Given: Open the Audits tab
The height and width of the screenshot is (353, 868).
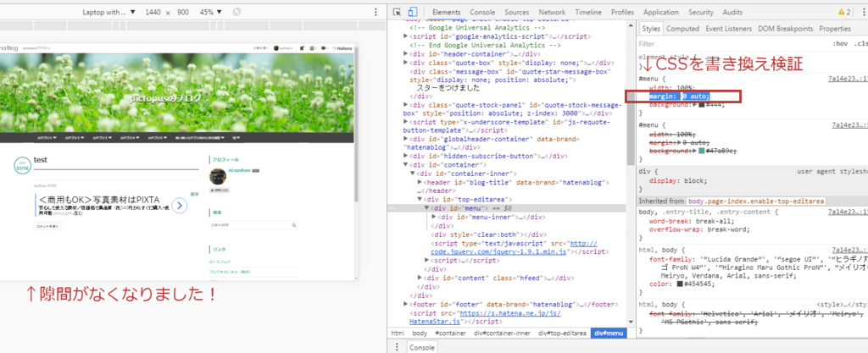Looking at the screenshot, I should [732, 12].
